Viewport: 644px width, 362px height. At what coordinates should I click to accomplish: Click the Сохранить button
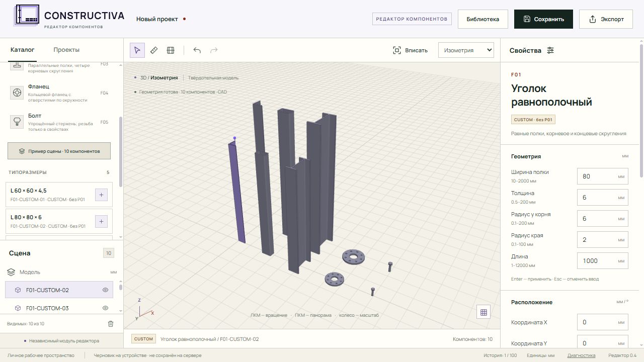(543, 19)
